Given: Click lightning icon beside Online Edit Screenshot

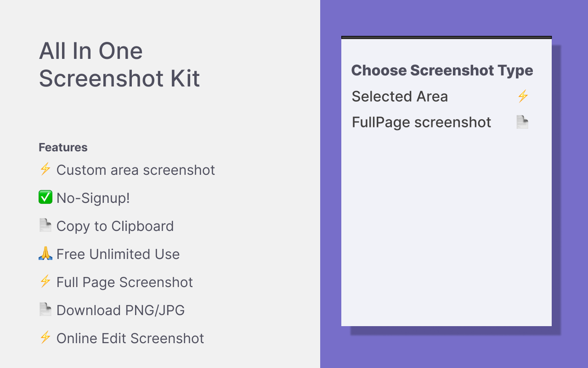Looking at the screenshot, I should (x=45, y=338).
